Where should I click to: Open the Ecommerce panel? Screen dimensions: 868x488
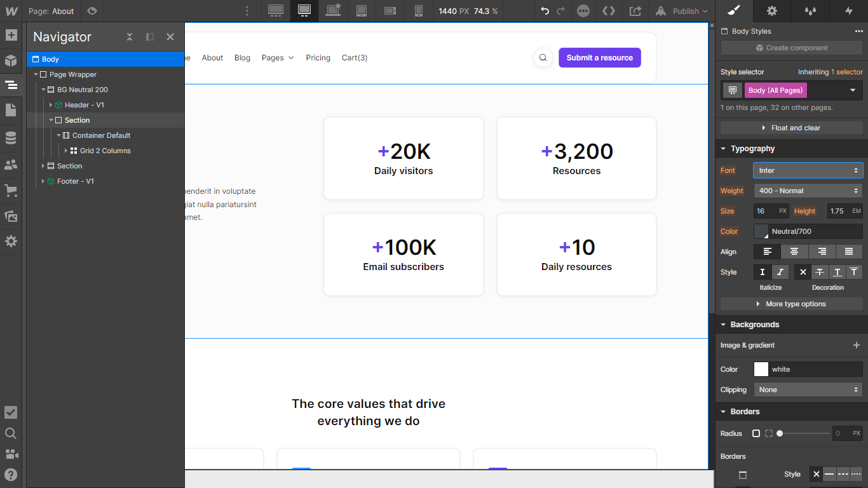click(11, 190)
